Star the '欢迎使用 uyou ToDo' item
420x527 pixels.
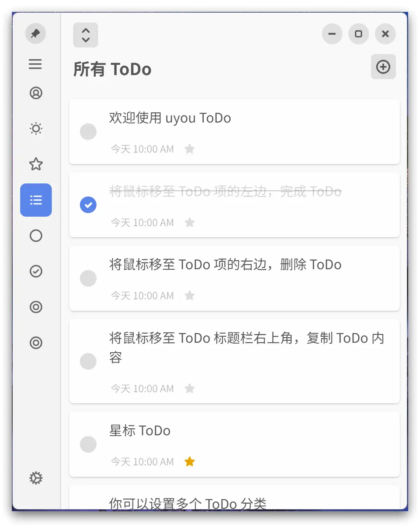[x=190, y=149]
